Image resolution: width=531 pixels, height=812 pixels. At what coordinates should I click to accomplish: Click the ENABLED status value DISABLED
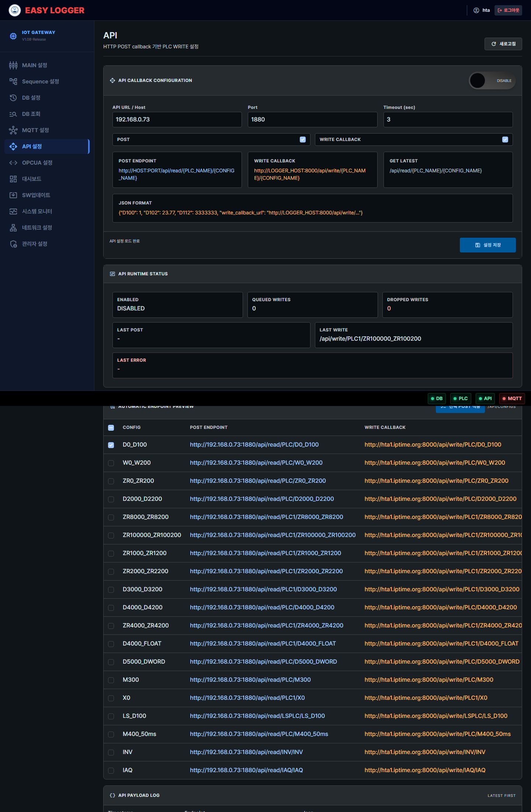[x=131, y=309]
